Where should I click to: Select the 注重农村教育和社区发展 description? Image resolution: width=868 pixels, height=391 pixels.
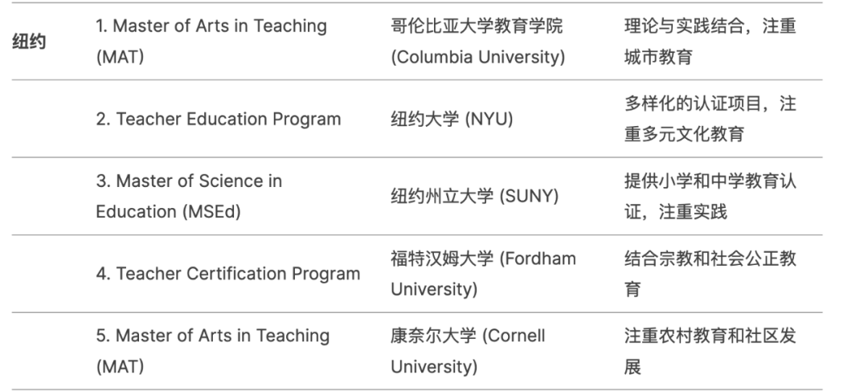tap(710, 351)
